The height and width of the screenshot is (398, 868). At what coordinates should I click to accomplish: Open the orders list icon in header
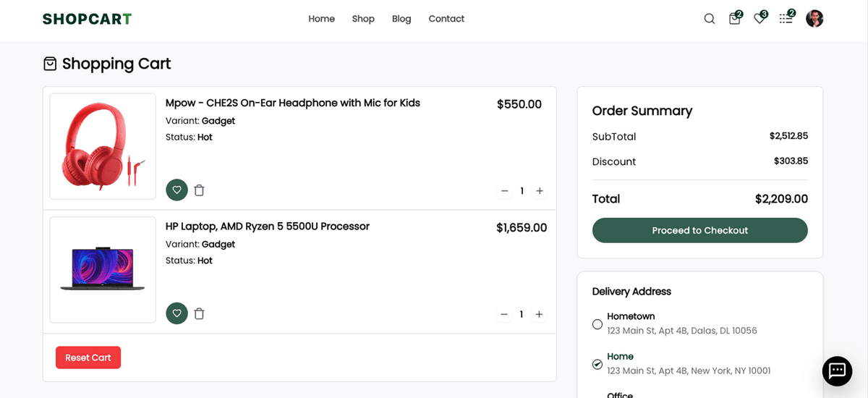pyautogui.click(x=786, y=19)
